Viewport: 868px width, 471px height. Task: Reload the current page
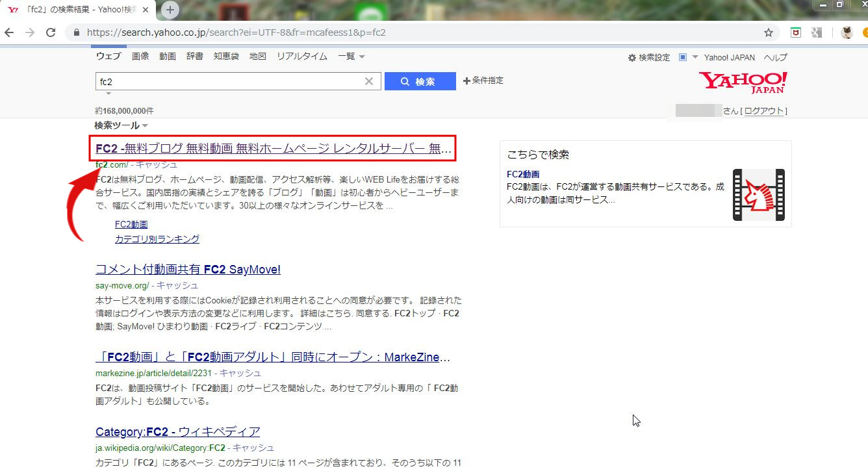pyautogui.click(x=51, y=32)
